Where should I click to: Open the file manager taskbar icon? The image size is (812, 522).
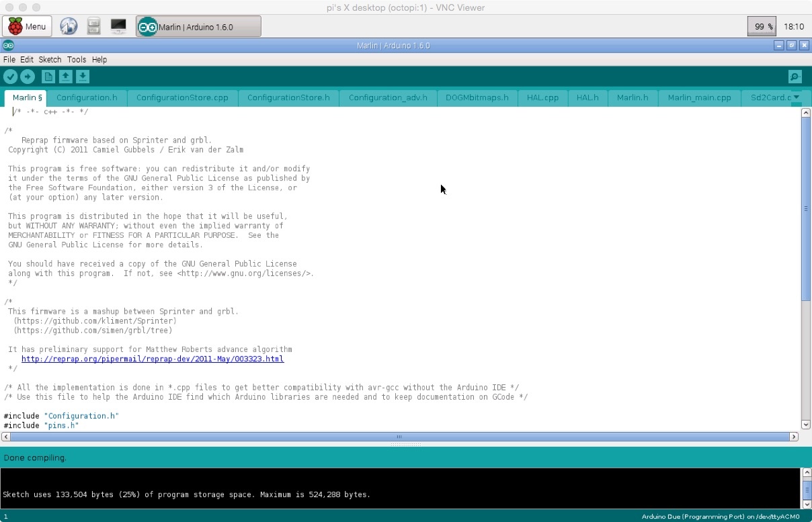click(93, 27)
